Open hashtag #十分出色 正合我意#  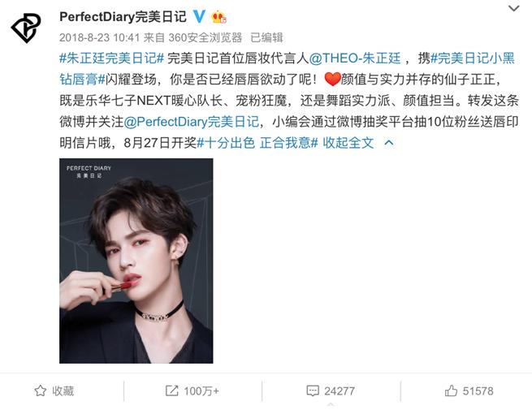click(x=257, y=143)
